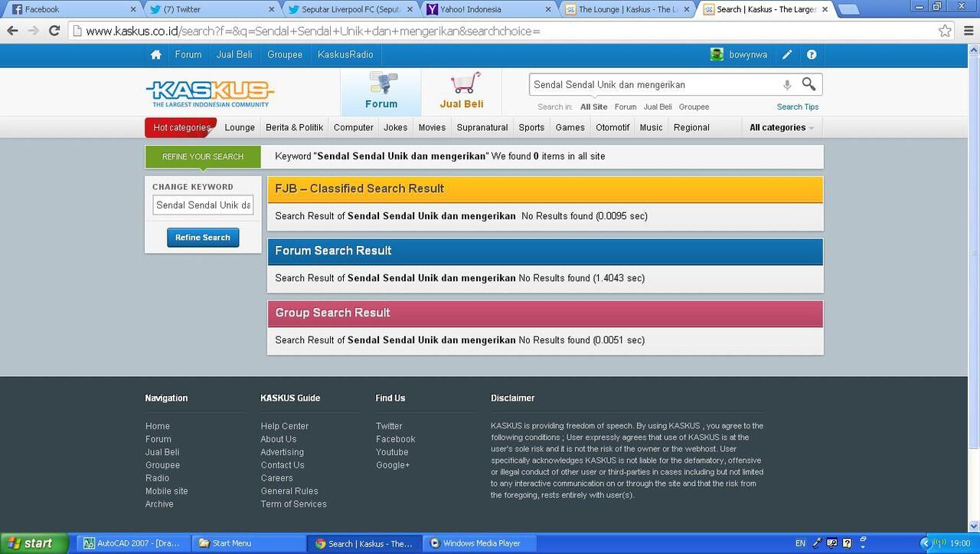This screenshot has height=554, width=980.
Task: Bookmark this page with the star icon
Action: click(x=946, y=31)
